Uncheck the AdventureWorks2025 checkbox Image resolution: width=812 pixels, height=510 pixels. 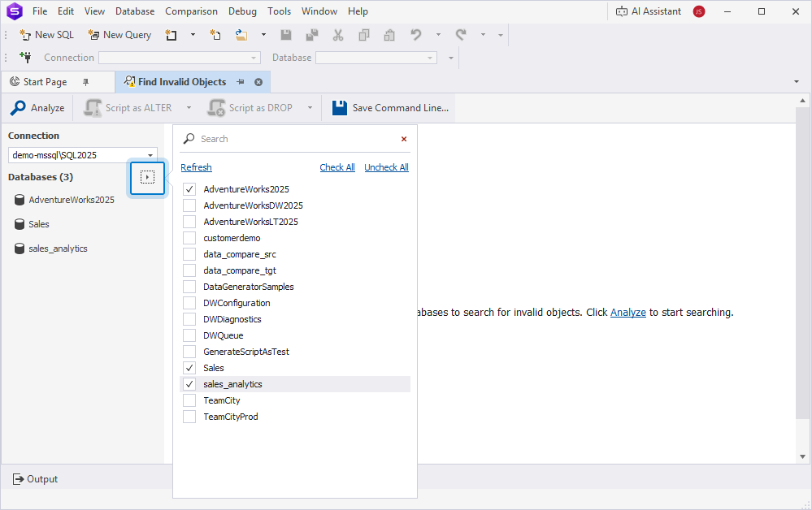189,189
